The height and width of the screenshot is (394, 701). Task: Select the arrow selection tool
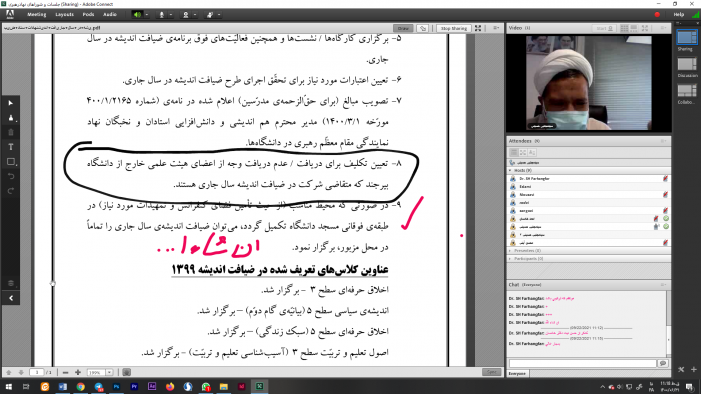point(11,103)
